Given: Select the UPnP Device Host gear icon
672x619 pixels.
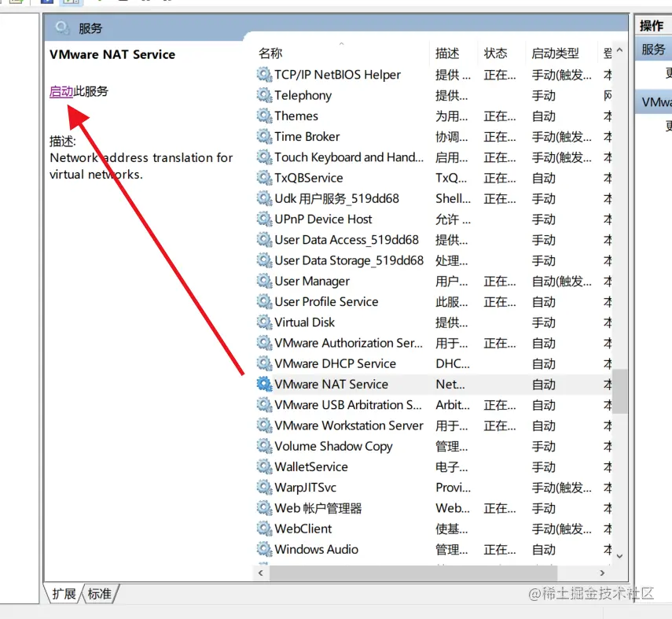Looking at the screenshot, I should 264,219.
